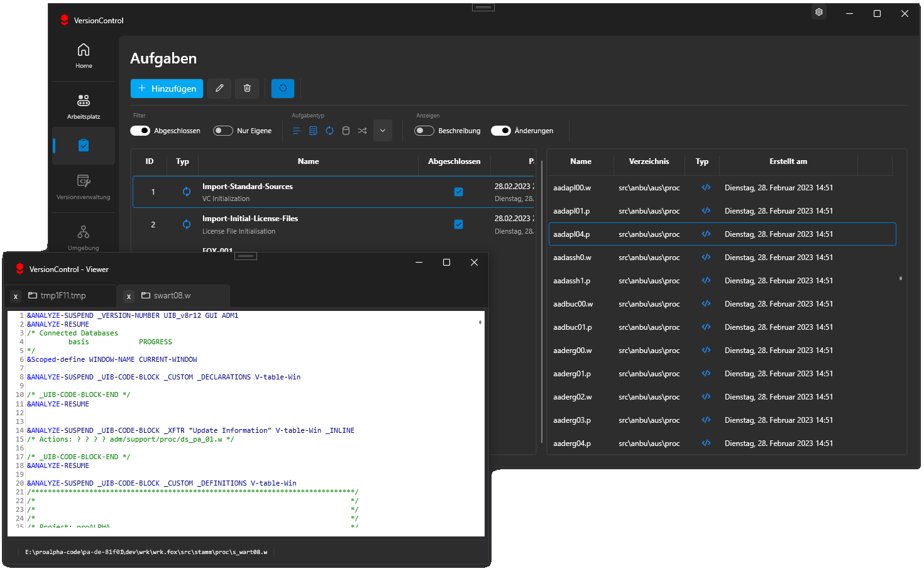Enable the Beschreibung display option

point(424,130)
